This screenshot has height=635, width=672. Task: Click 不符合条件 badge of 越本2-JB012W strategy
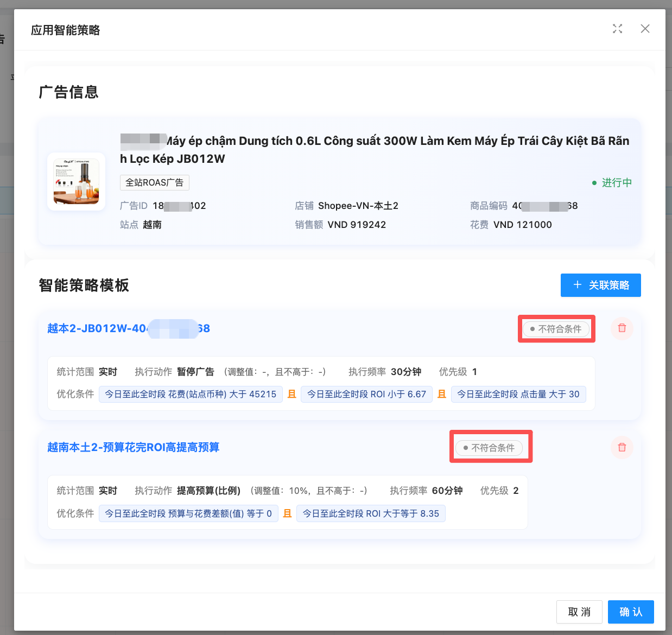pos(556,329)
